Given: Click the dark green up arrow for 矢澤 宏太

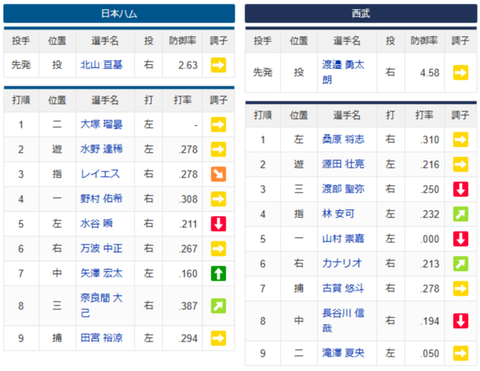Looking at the screenshot, I should pos(218,273).
